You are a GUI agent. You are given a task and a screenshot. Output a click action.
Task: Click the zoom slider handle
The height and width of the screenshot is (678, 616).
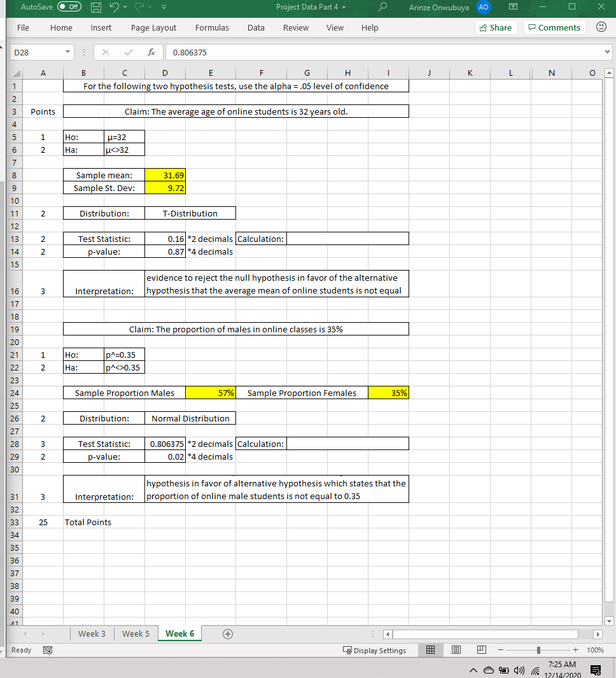click(538, 650)
